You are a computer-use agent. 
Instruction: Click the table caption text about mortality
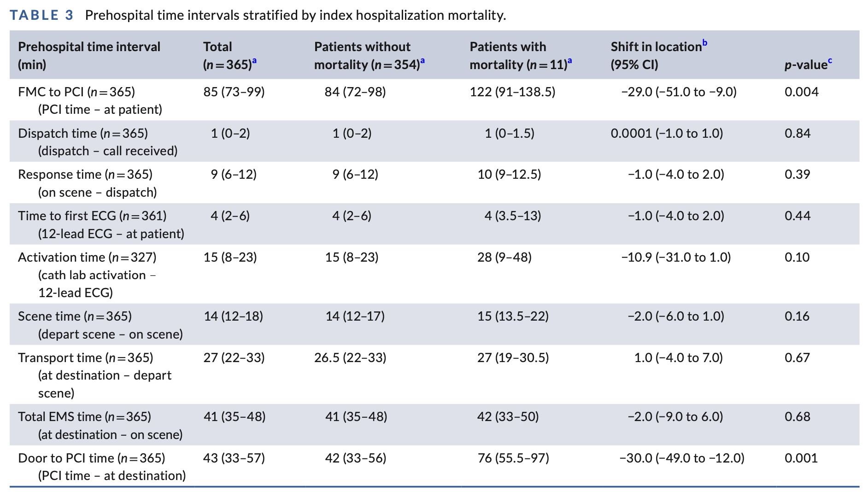pyautogui.click(x=295, y=15)
